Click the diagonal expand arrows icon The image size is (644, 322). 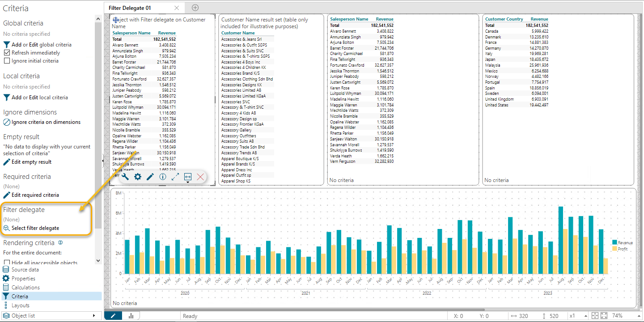[175, 177]
